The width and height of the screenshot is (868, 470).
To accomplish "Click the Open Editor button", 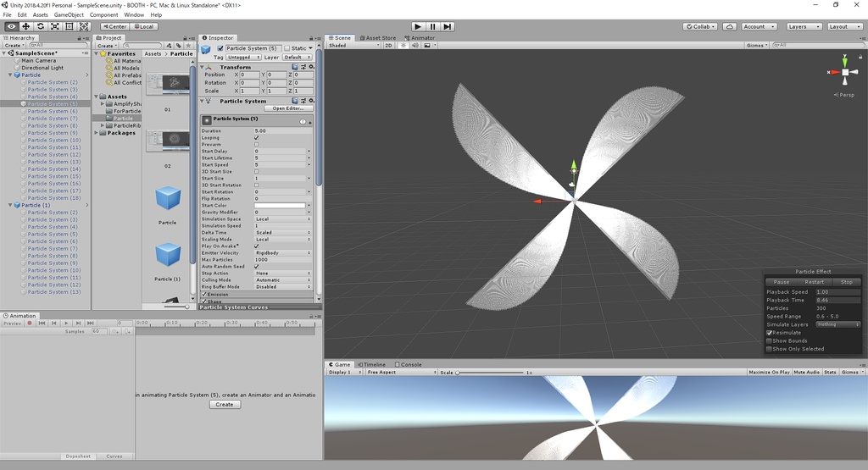I will tap(288, 108).
